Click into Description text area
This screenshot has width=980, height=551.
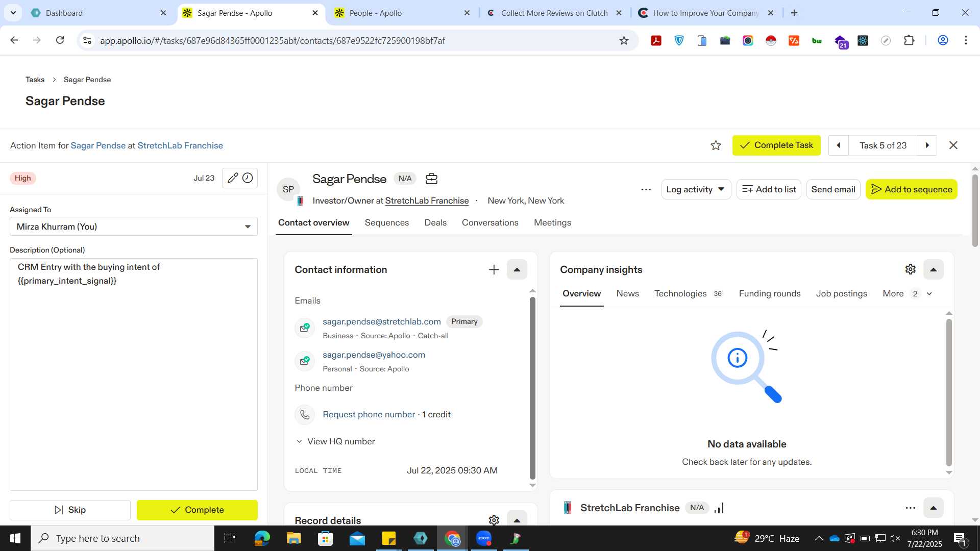click(134, 374)
